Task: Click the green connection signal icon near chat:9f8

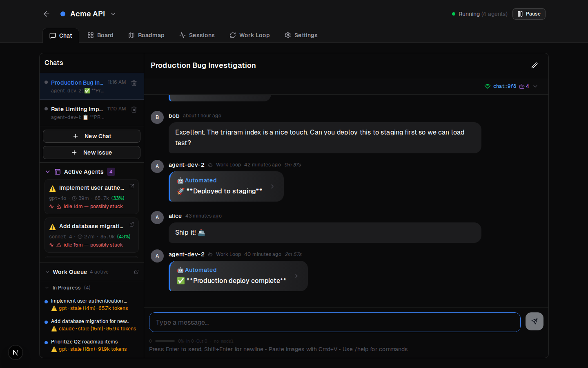Action: click(487, 86)
